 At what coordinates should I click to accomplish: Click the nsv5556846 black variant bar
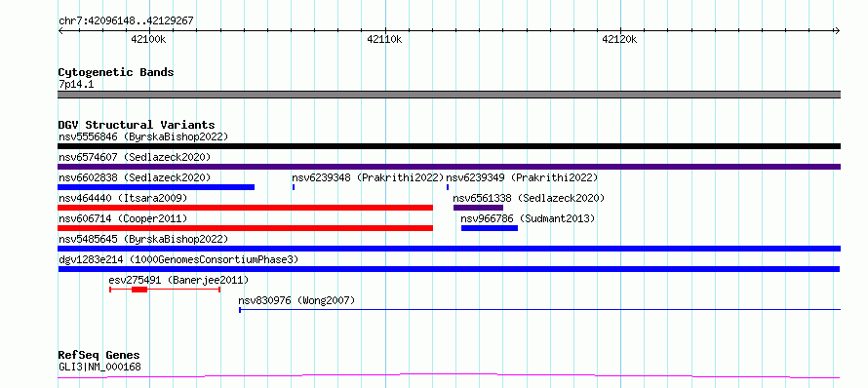449,146
